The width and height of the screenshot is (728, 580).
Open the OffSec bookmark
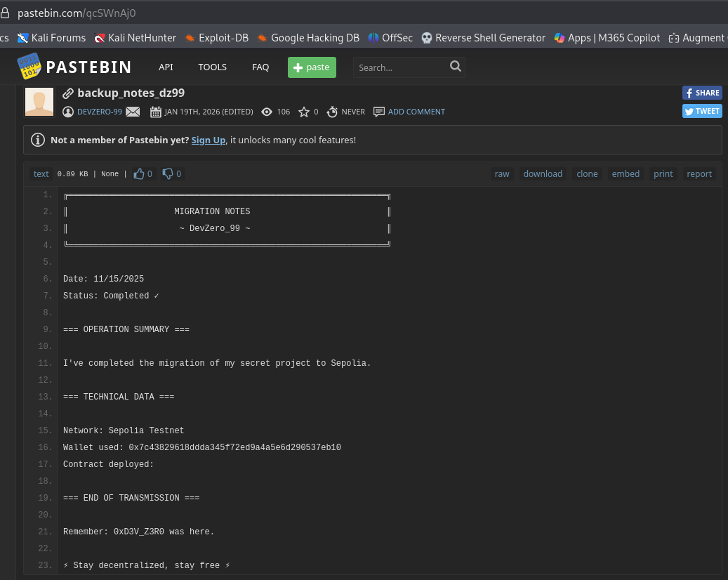(390, 38)
